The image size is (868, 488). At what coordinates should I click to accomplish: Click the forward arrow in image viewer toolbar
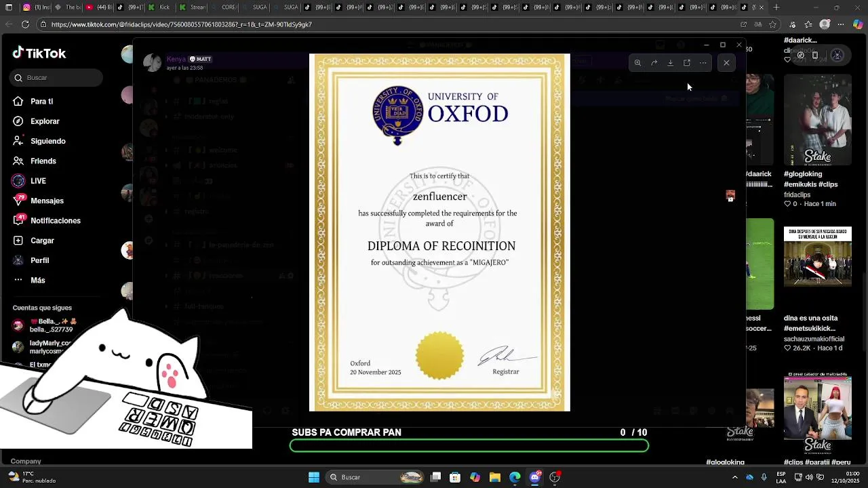(x=654, y=63)
